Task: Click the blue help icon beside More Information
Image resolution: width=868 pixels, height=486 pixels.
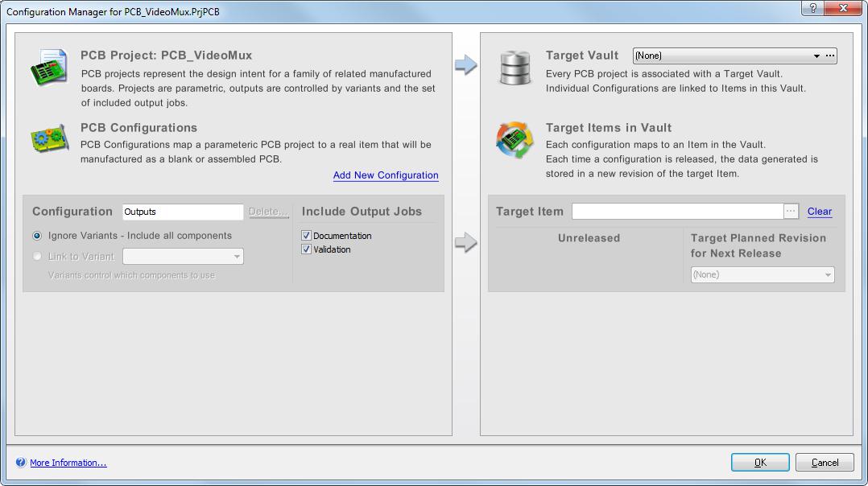Action: pyautogui.click(x=21, y=463)
